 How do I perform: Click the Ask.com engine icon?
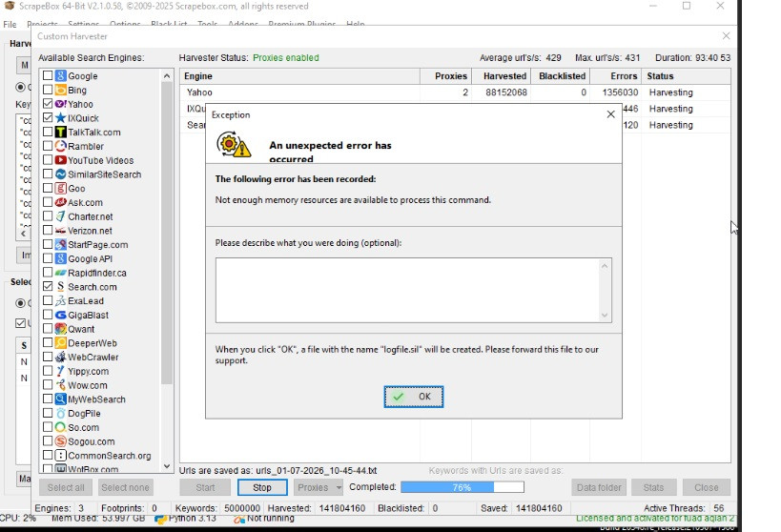pos(61,202)
